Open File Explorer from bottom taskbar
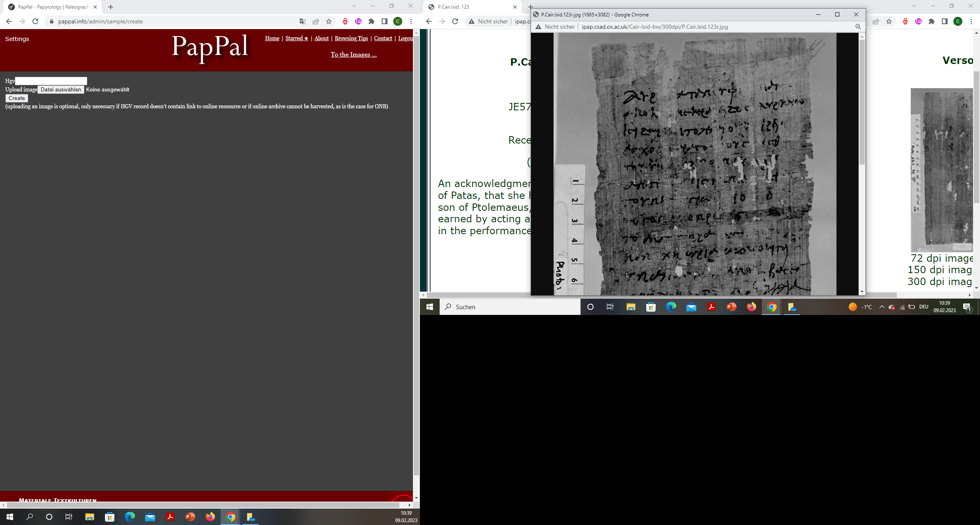980x525 pixels. (x=89, y=517)
